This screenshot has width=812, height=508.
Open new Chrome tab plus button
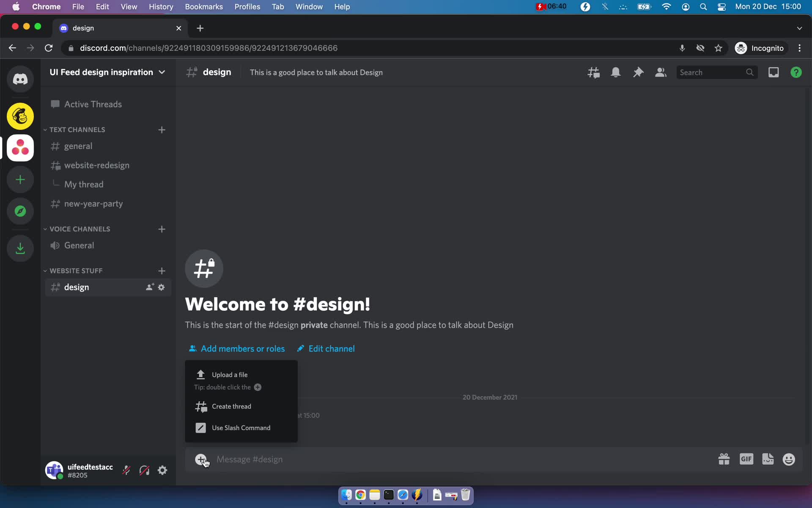200,28
